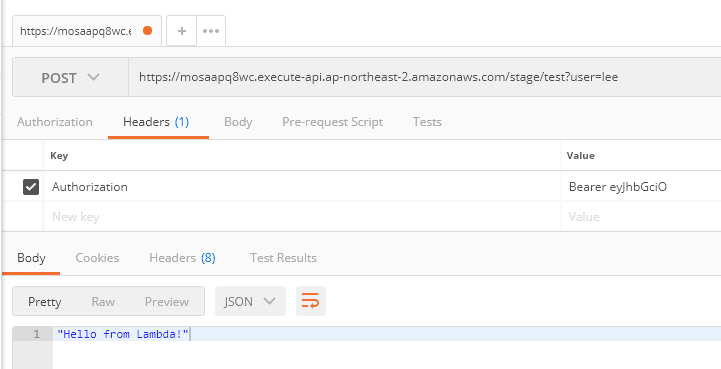
Task: Switch to the Tests tab
Action: [x=427, y=122]
